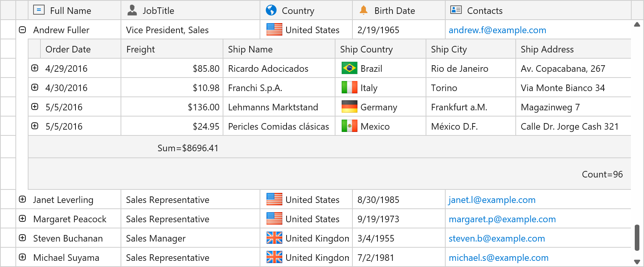Sort by the Freight column header
This screenshot has width=644, height=267.
[x=141, y=49]
